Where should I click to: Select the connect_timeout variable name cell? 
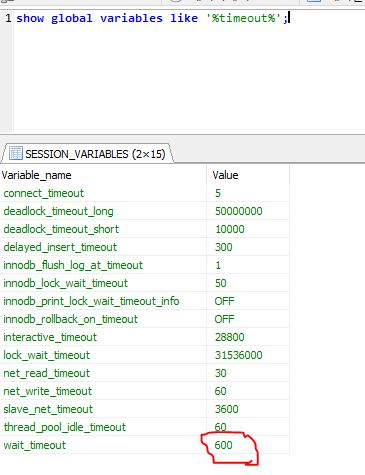tap(103, 193)
